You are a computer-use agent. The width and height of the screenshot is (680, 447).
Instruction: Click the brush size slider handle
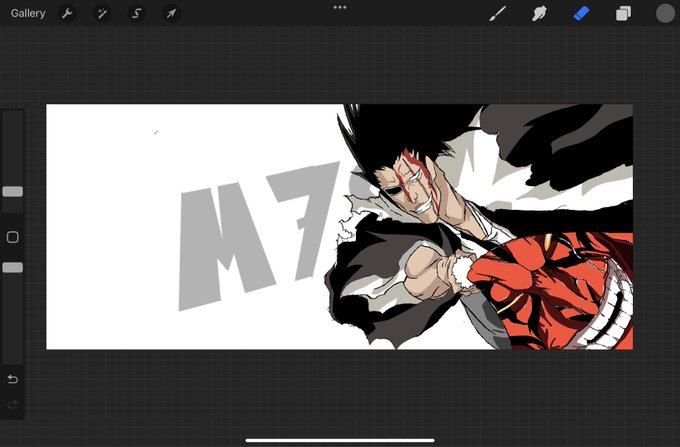tap(13, 192)
